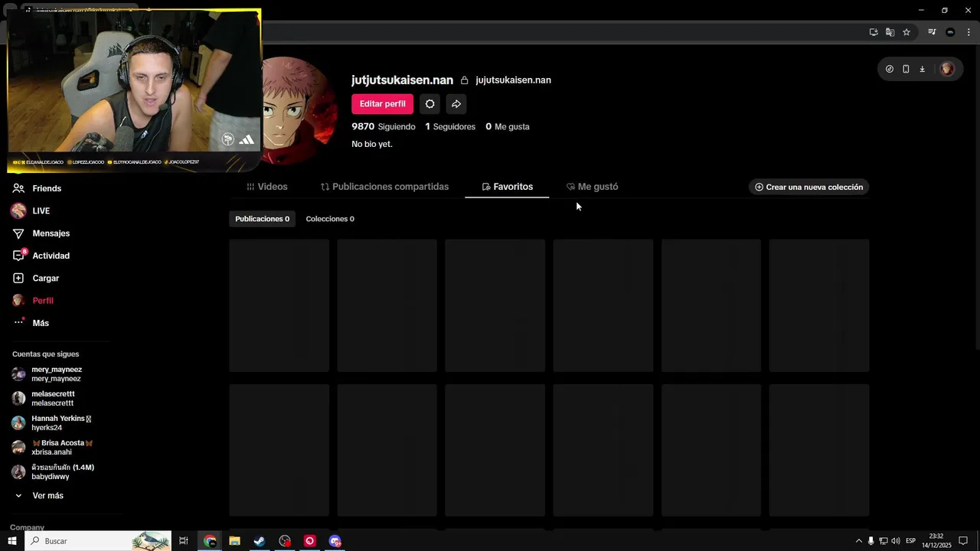Open Brisa Acosta followed account
The height and width of the screenshot is (551, 980).
click(x=52, y=448)
